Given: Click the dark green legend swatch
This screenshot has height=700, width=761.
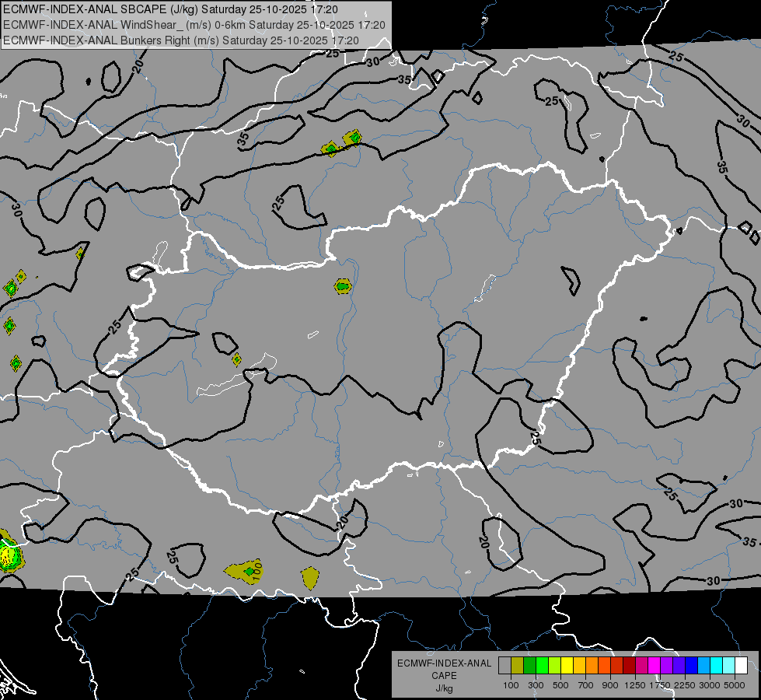Looking at the screenshot, I should (x=530, y=665).
